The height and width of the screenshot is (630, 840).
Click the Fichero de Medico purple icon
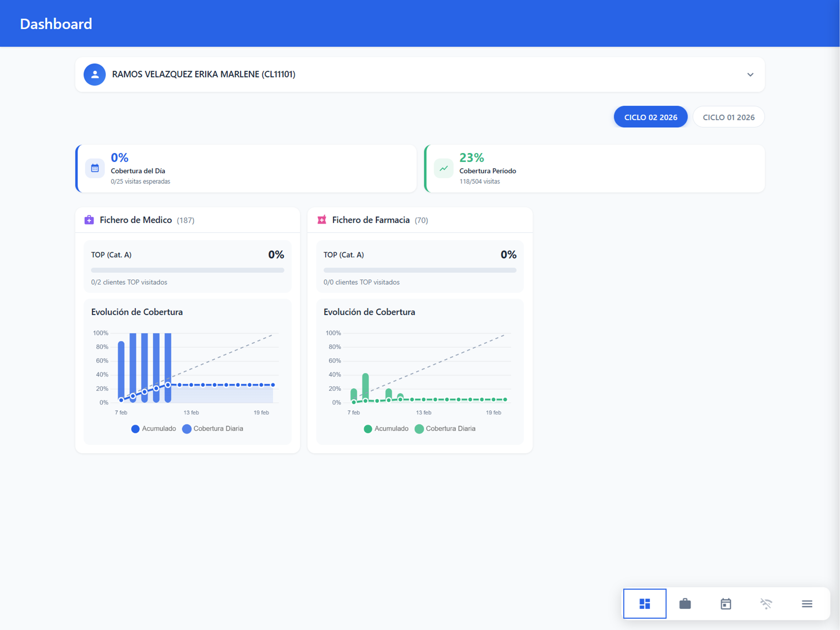[89, 220]
